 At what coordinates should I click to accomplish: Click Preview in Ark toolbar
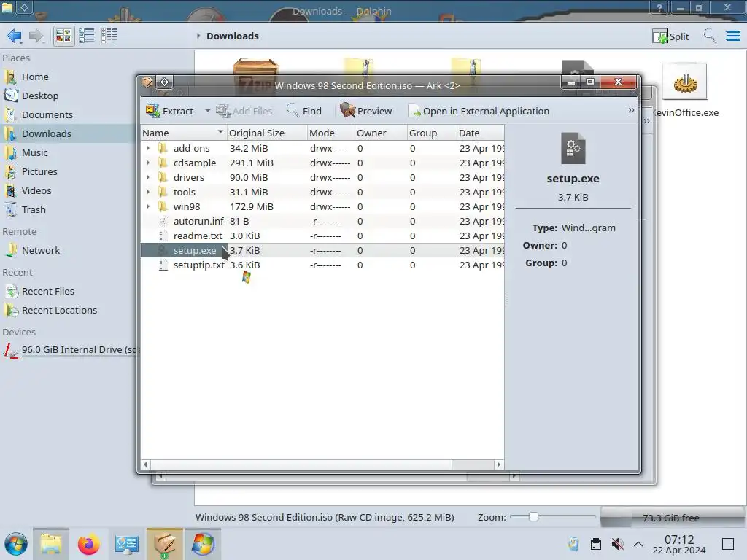point(366,111)
